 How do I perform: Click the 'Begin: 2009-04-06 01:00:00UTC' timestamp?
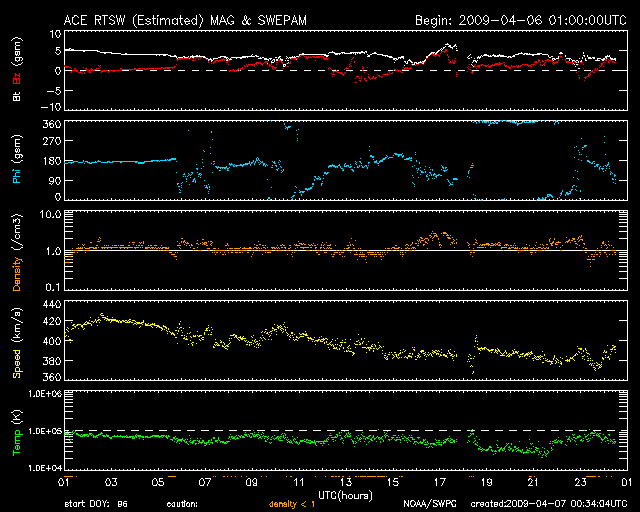click(x=520, y=20)
